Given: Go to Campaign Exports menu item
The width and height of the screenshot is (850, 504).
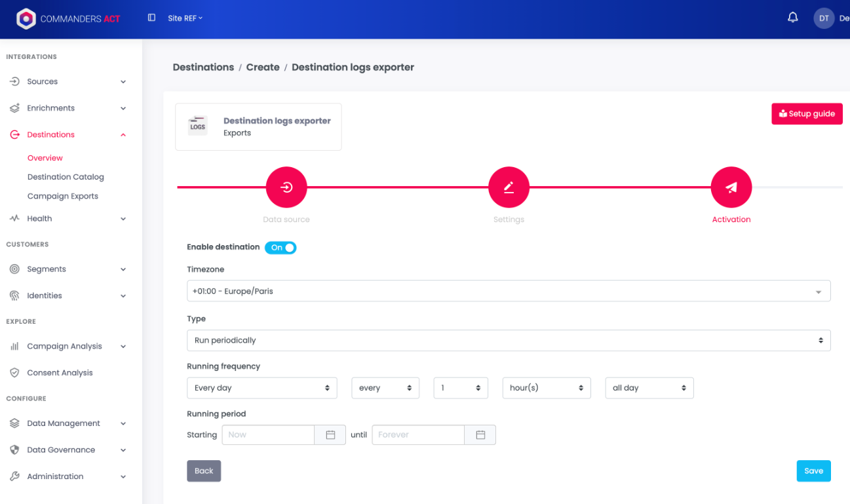Looking at the screenshot, I should pyautogui.click(x=63, y=196).
